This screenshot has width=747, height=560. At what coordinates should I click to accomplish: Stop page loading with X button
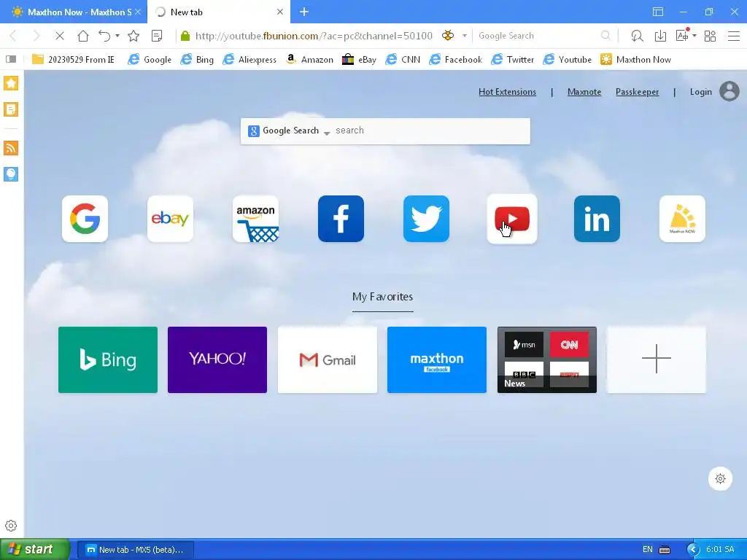click(x=60, y=36)
